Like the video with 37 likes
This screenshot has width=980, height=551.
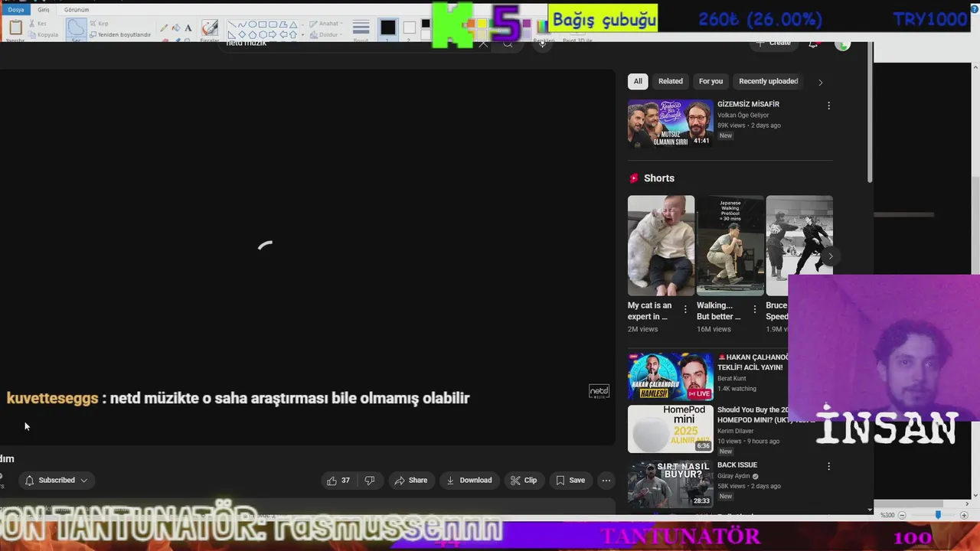click(338, 481)
